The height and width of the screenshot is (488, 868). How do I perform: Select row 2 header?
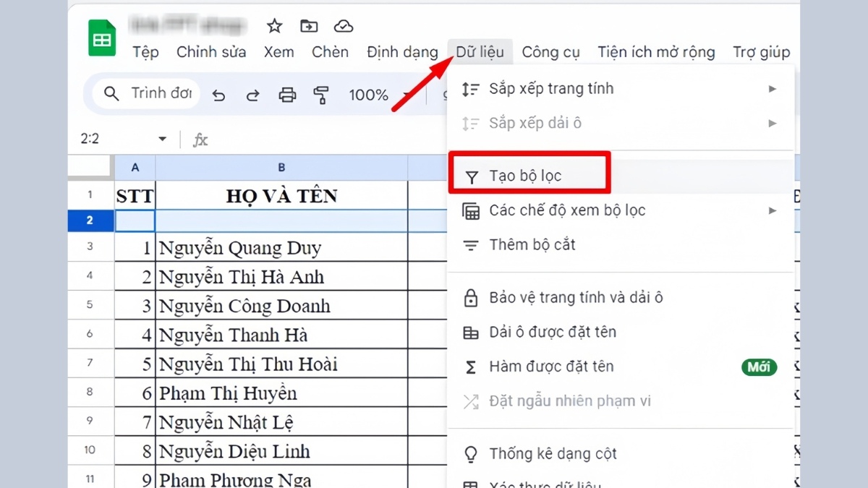pos(90,221)
